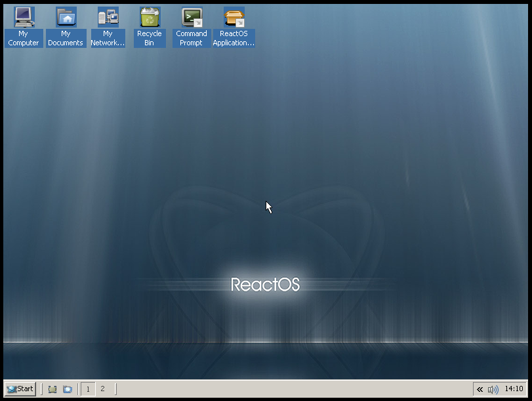The image size is (532, 401).
Task: Switch to virtual desktop 1
Action: [88, 389]
